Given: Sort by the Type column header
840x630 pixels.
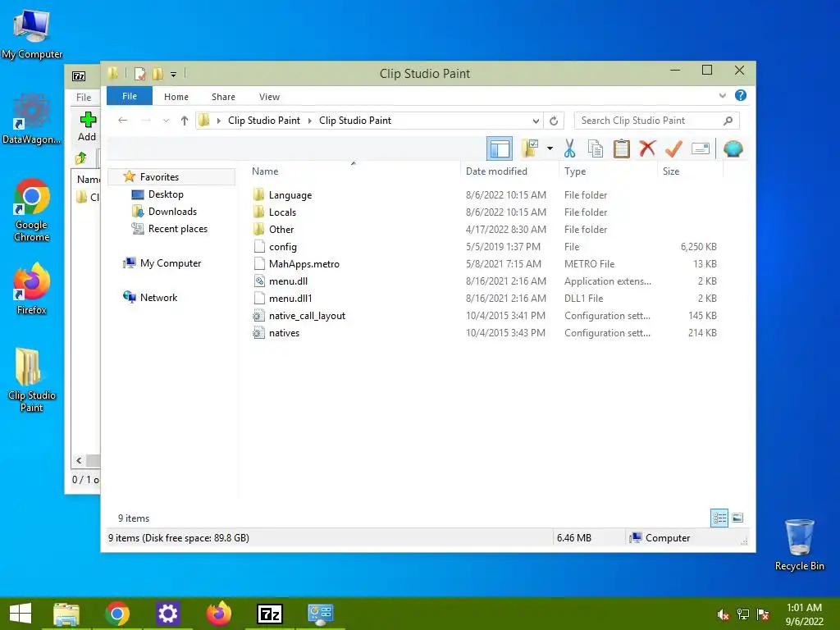Looking at the screenshot, I should click(x=575, y=171).
